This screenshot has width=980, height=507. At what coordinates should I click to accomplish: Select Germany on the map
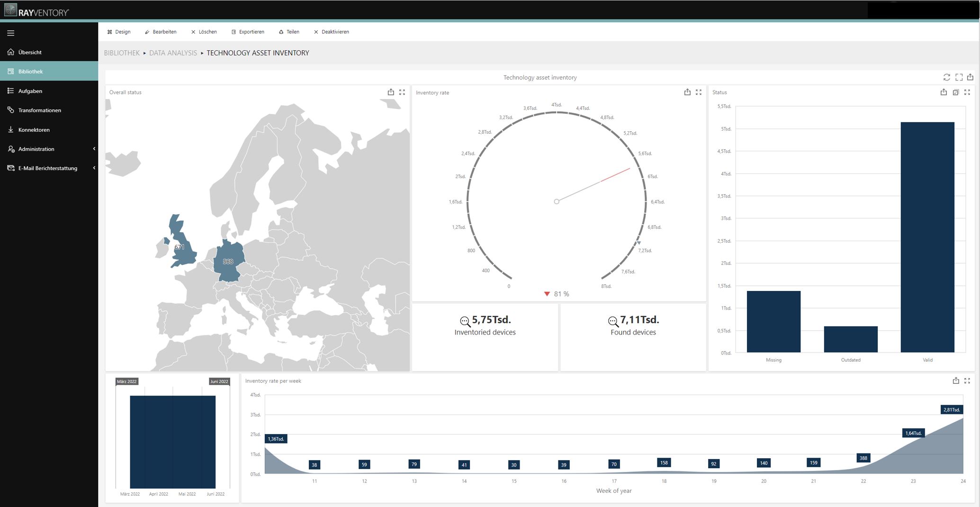coord(228,262)
